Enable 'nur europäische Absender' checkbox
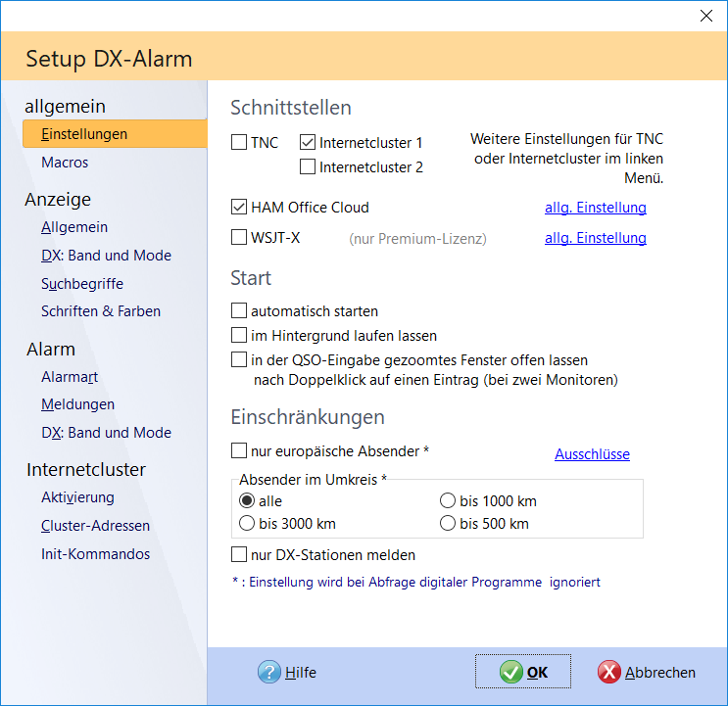 [x=239, y=450]
